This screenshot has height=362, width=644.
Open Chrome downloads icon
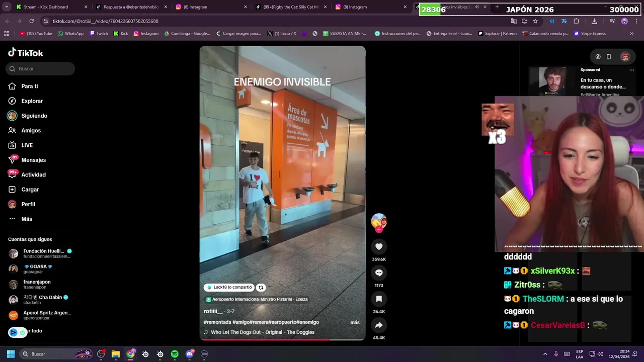pos(594,21)
